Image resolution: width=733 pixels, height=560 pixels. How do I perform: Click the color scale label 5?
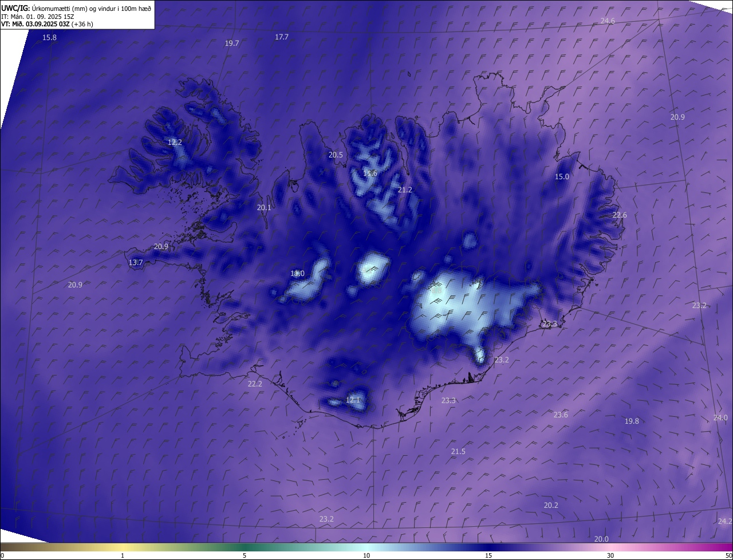click(x=245, y=556)
